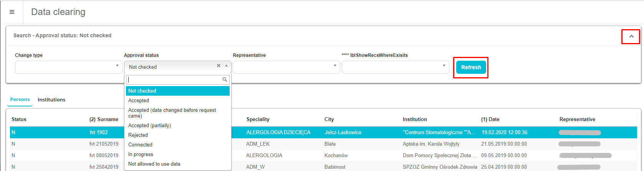Choose the Connected status option

pyautogui.click(x=140, y=144)
